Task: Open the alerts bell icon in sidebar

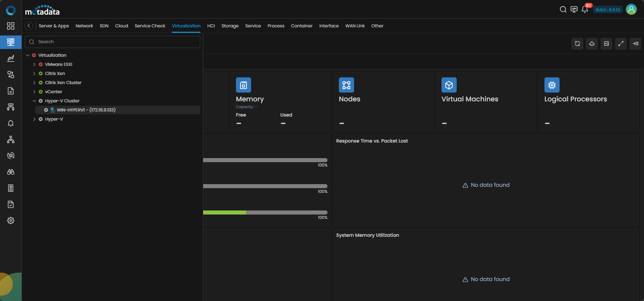Action: (11, 123)
